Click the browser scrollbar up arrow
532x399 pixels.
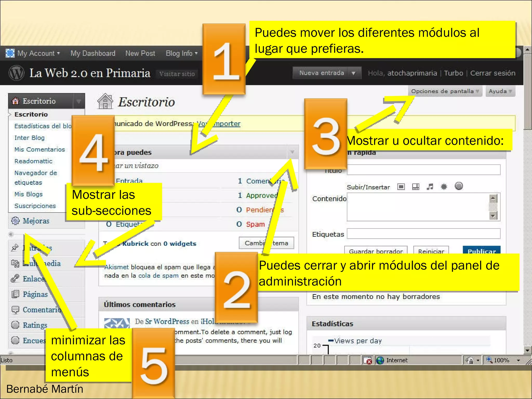point(527,50)
